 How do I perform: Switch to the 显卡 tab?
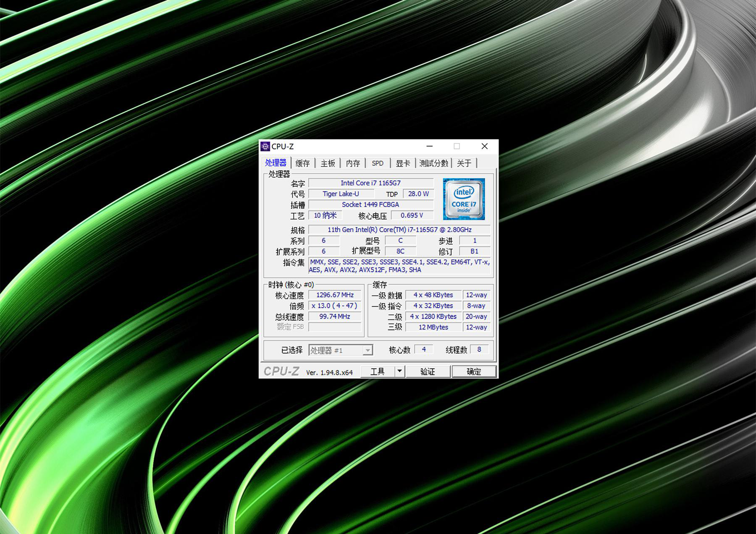coord(403,163)
